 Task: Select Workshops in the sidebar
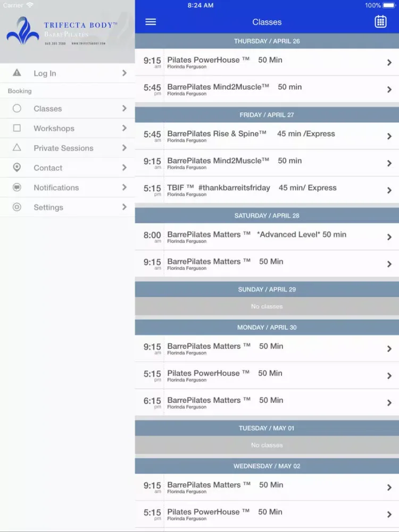point(67,128)
